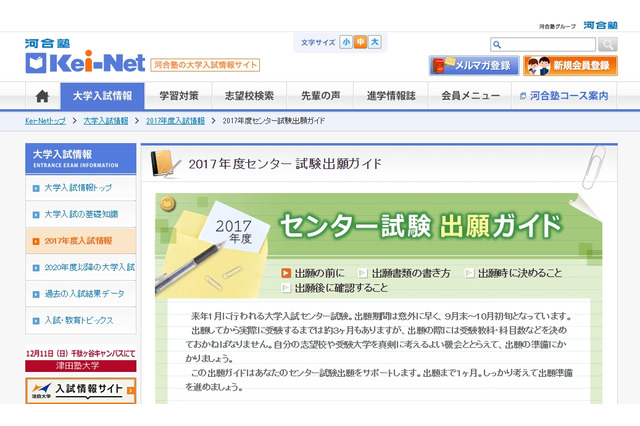
Task: Click the 出願の前に section link
Action: pos(320,273)
